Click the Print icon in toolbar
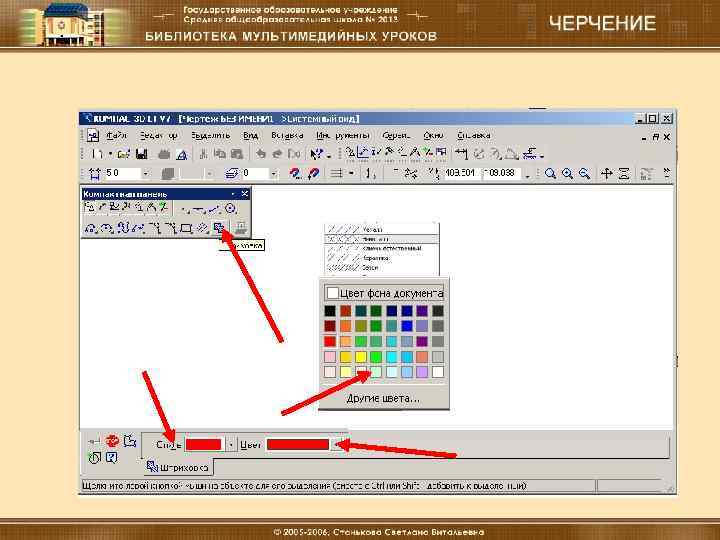The image size is (720, 540). tap(164, 154)
